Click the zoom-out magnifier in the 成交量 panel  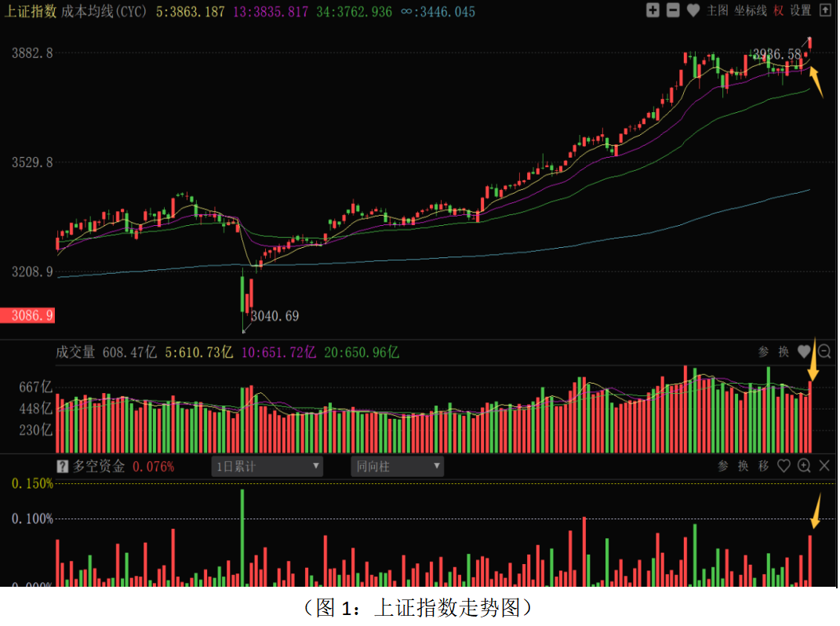click(x=824, y=352)
